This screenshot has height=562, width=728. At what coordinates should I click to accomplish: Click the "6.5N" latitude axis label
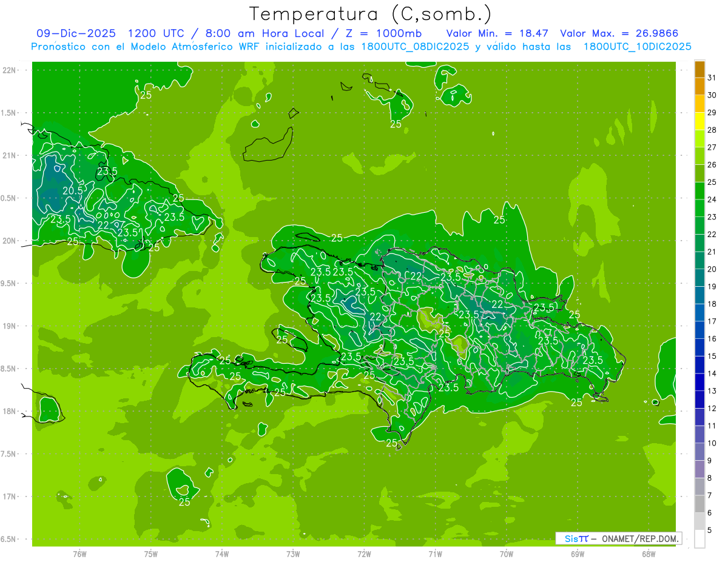tap(8, 539)
